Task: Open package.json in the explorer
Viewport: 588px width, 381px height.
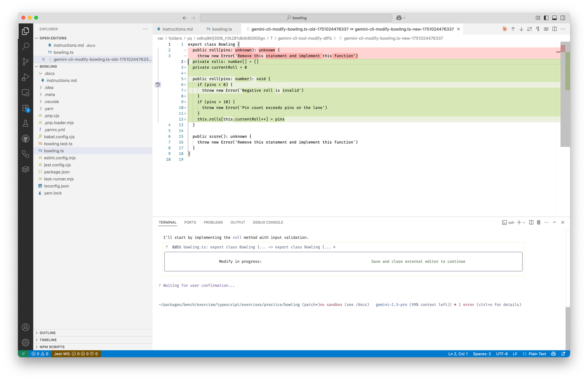Action: [93, 172]
